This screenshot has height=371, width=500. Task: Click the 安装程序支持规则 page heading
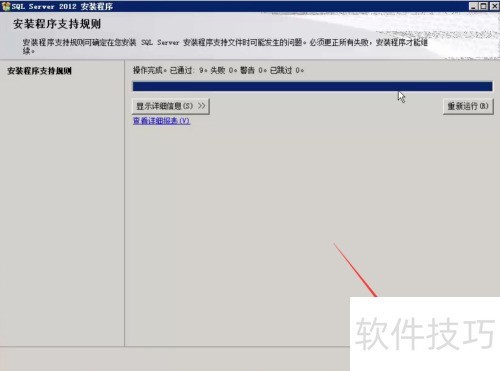[x=57, y=24]
